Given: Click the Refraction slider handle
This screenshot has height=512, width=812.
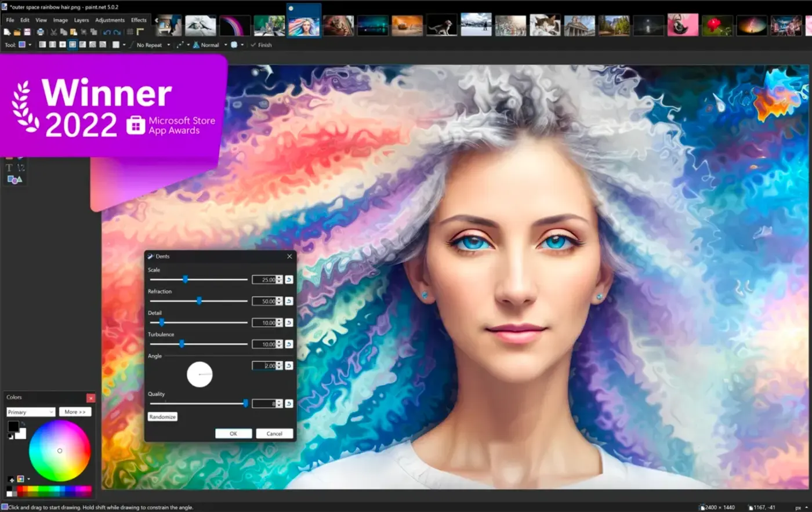Looking at the screenshot, I should (199, 301).
